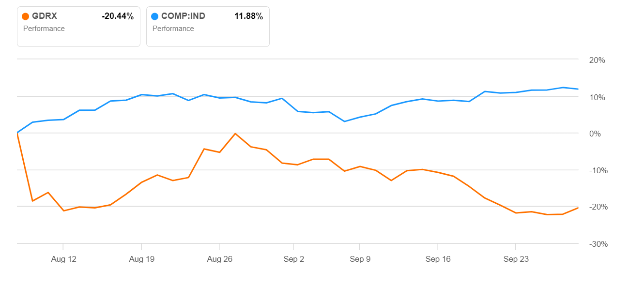Click the orange GDRX color dot
The image size is (644, 286).
click(26, 16)
